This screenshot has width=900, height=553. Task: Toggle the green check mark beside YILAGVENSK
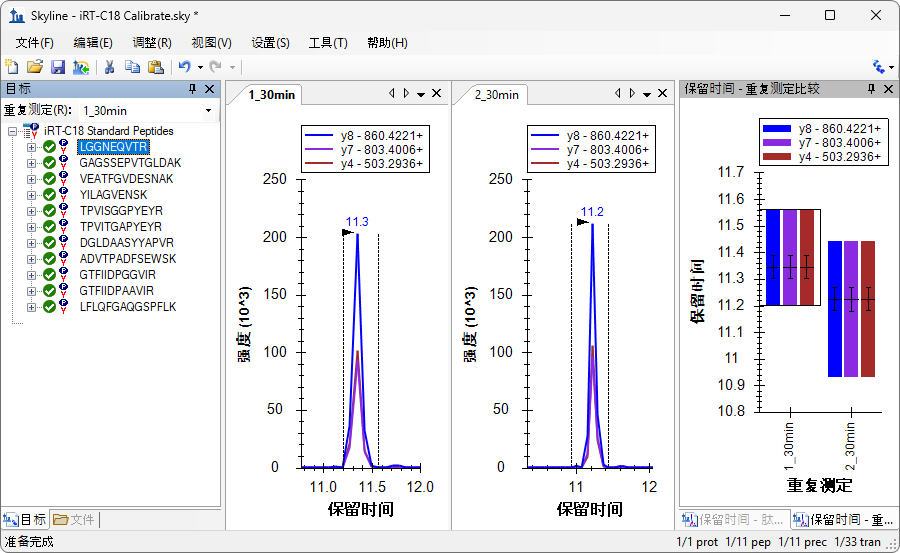click(x=48, y=195)
